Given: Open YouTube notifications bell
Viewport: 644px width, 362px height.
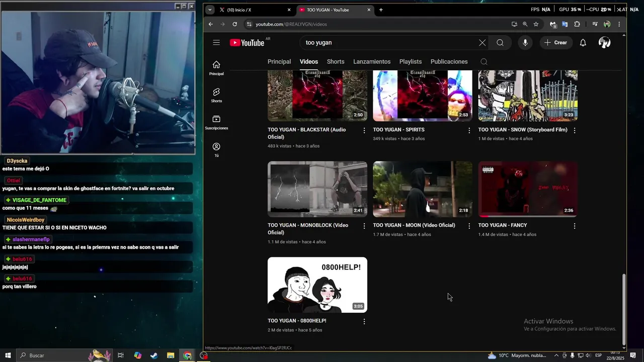Looking at the screenshot, I should [583, 43].
